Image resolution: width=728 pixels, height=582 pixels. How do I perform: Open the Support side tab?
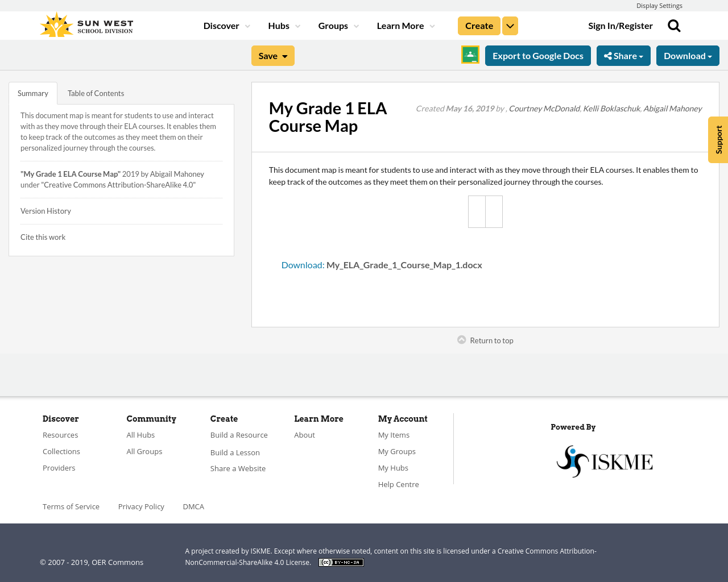[717, 139]
